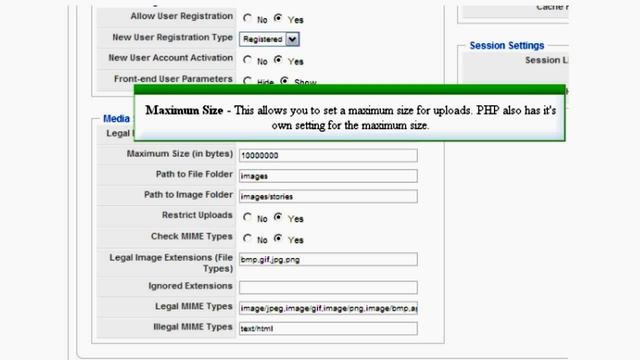
Task: Select No for Allow User Registration
Action: point(247,18)
